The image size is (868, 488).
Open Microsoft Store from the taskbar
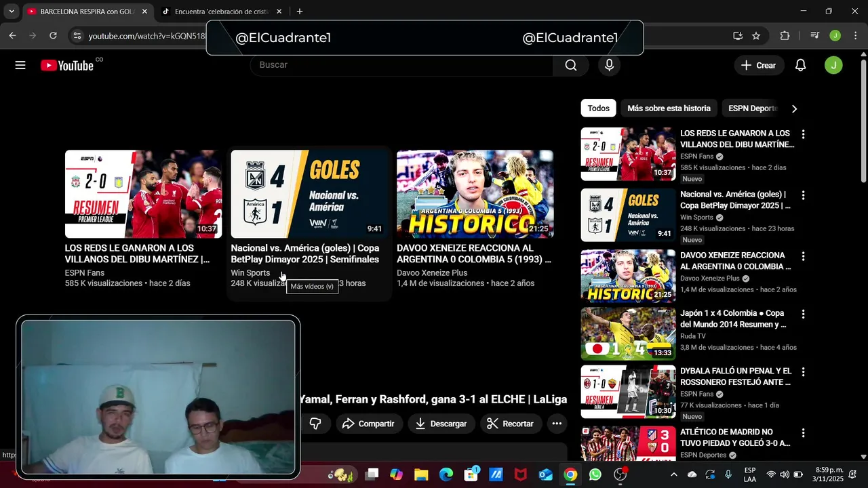click(471, 474)
